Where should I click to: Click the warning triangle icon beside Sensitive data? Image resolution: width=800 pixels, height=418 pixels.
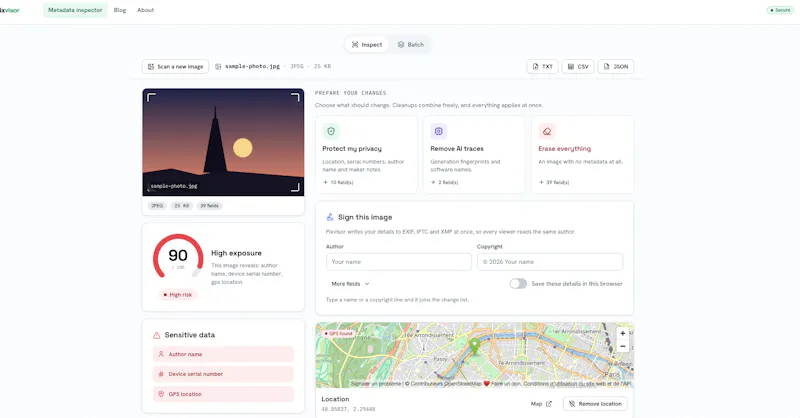[x=157, y=335]
